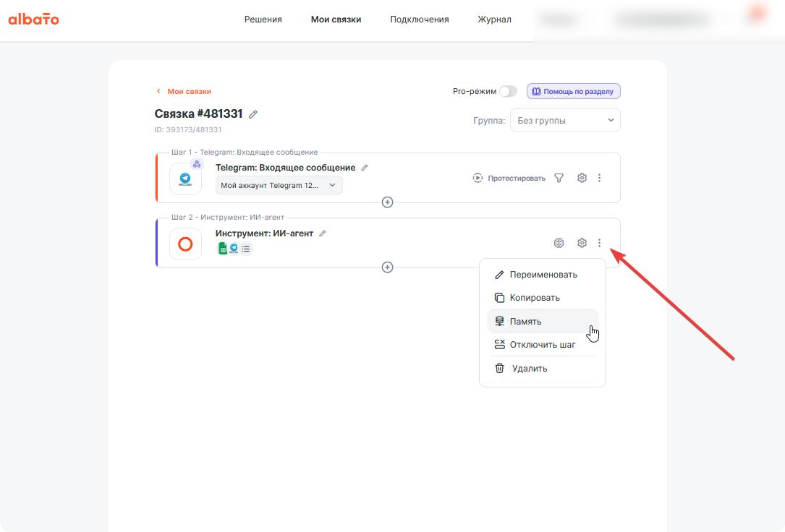The image size is (785, 532).
Task: Click pencil icon next to Связка #481331
Action: coord(253,114)
